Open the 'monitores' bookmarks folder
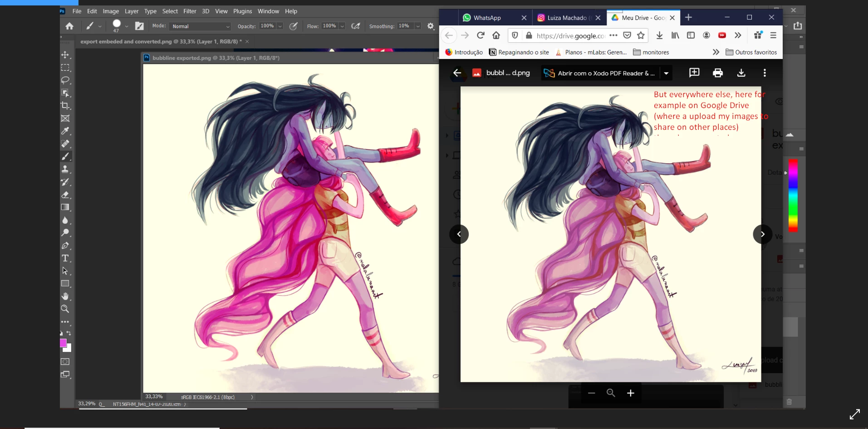Viewport: 868px width, 429px height. coord(651,52)
